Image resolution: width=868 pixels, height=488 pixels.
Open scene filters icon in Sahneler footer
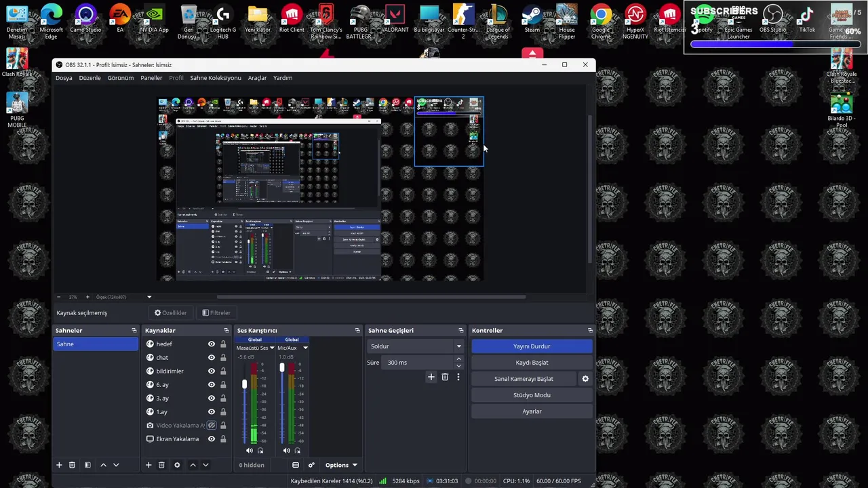[x=87, y=465]
